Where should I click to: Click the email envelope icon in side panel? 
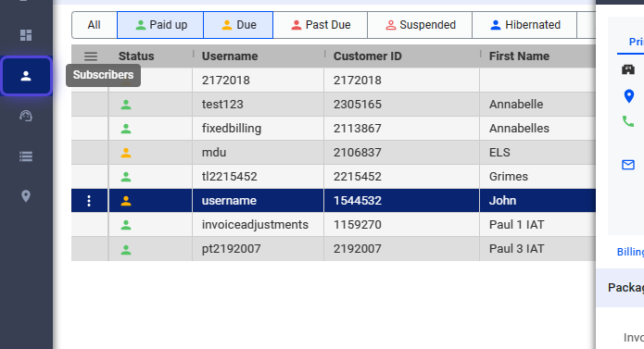tap(628, 165)
